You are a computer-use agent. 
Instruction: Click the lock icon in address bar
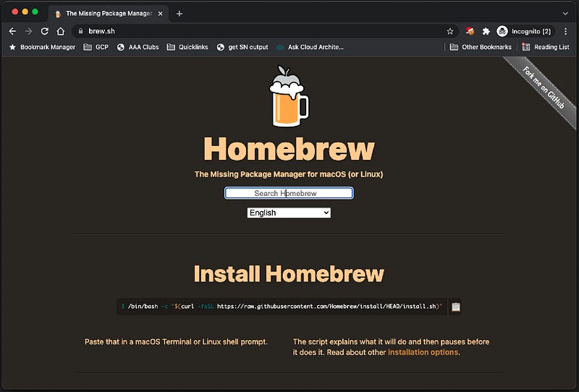tap(80, 31)
